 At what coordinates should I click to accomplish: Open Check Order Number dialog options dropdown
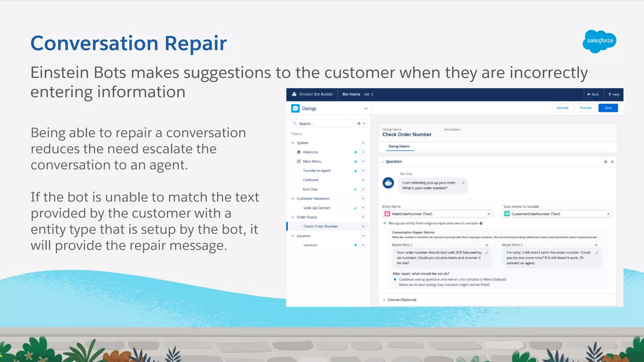[x=363, y=226]
